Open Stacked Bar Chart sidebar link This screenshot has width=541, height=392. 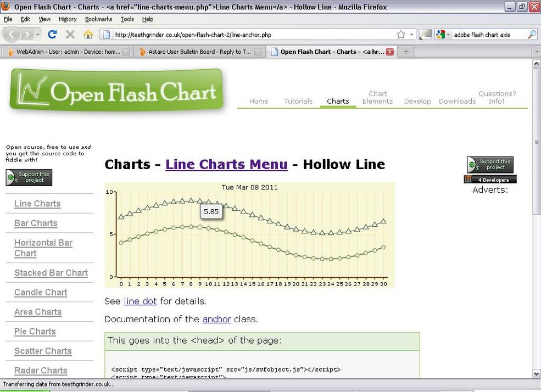tap(51, 273)
